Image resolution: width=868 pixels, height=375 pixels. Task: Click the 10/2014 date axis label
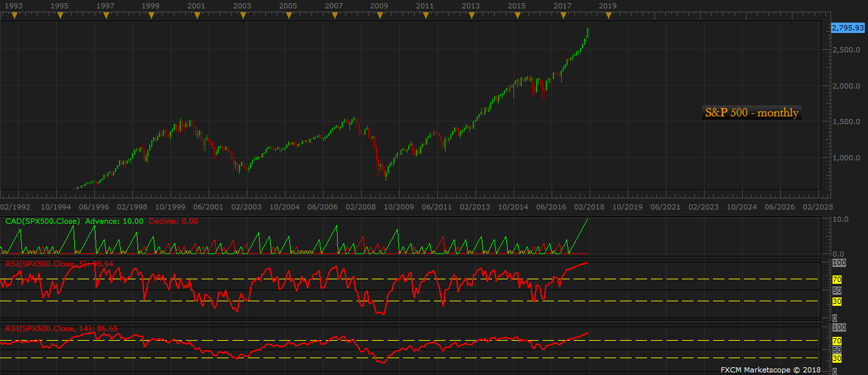coord(513,208)
